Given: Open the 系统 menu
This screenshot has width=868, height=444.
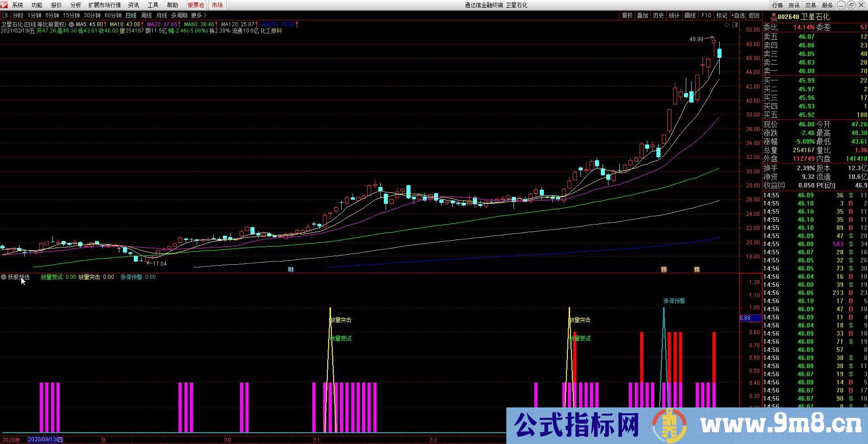Looking at the screenshot, I should (17, 5).
